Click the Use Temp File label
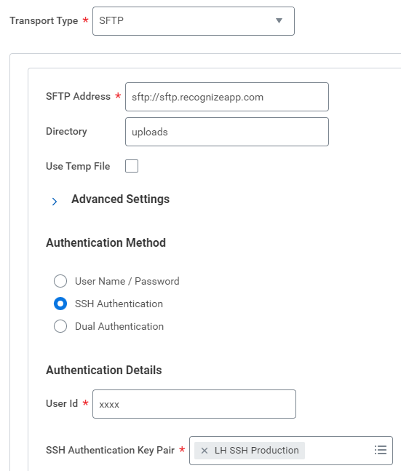402x472 pixels. (x=78, y=166)
